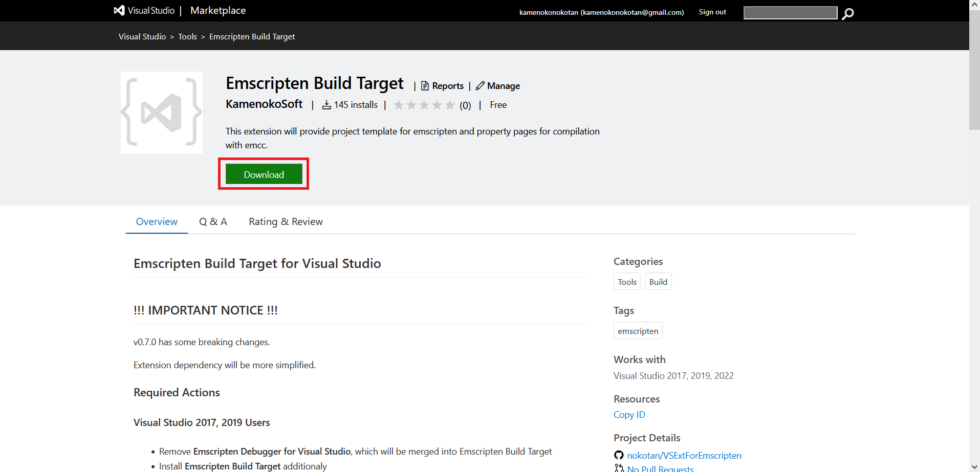Click the 145 installs text

[356, 105]
